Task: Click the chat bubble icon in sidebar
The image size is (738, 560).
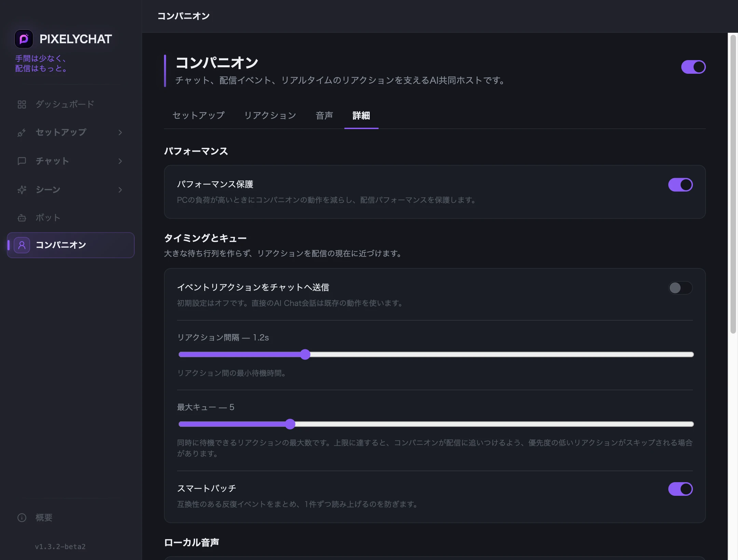Action: coord(22,161)
